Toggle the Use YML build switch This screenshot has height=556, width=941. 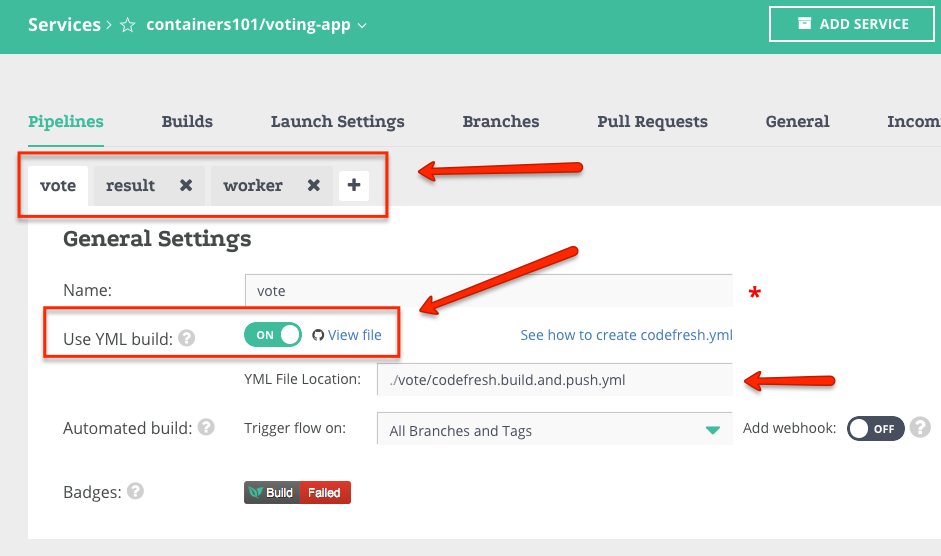click(x=272, y=334)
